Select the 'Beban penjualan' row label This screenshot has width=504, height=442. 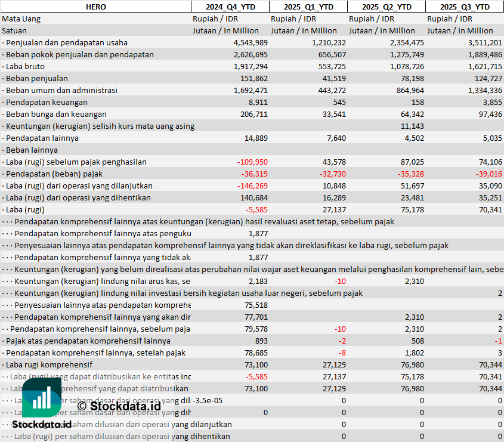coord(35,78)
